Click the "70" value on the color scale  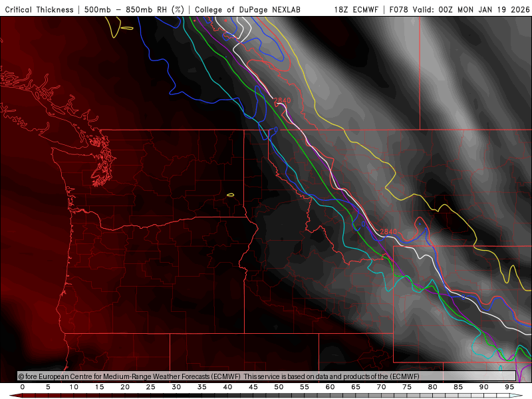381,387
